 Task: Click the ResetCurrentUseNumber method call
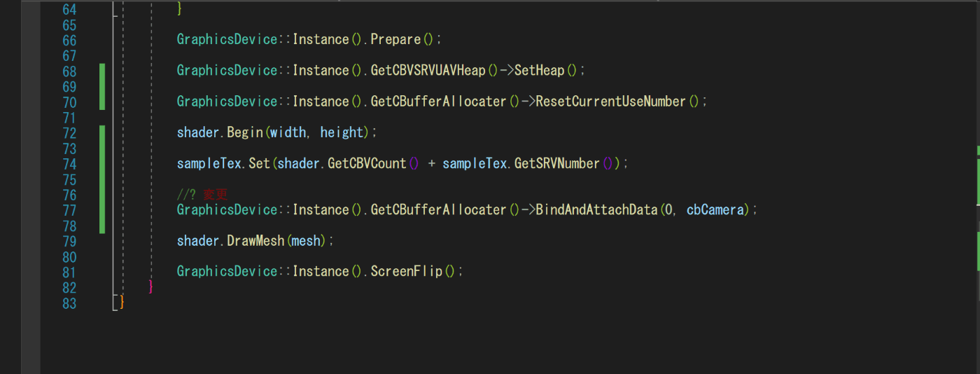point(611,101)
